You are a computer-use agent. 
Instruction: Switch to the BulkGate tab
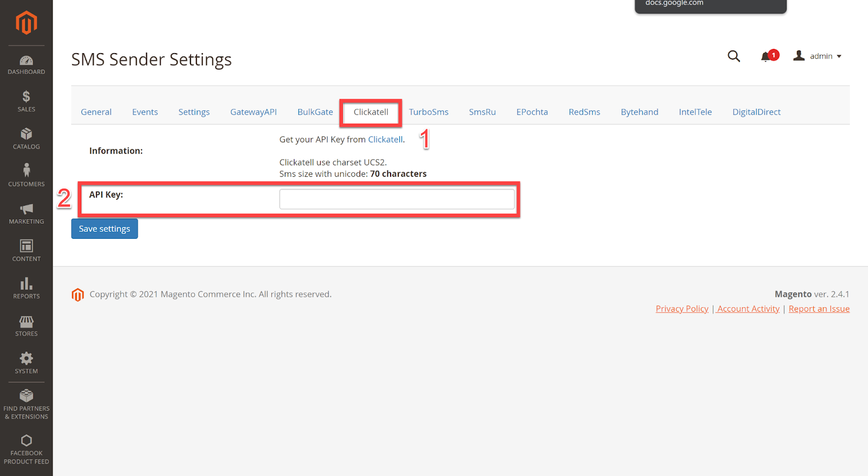tap(315, 112)
